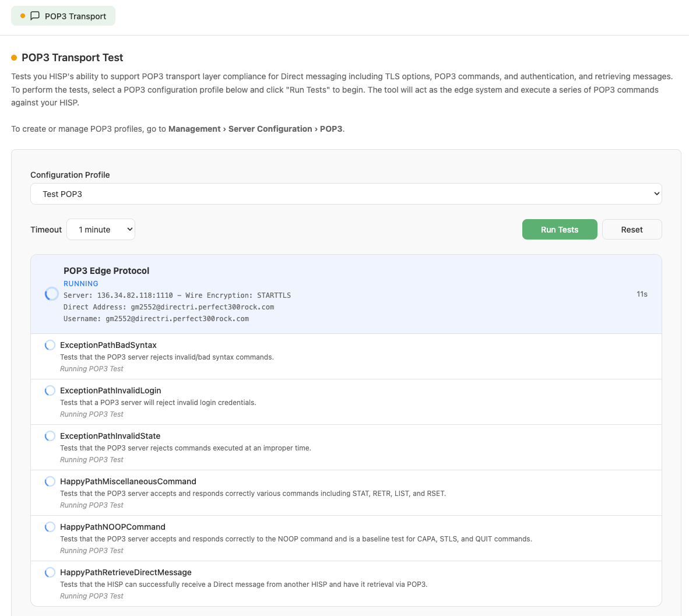Select the ExceptionPathBadSyntax test title
689x616 pixels.
(108, 345)
